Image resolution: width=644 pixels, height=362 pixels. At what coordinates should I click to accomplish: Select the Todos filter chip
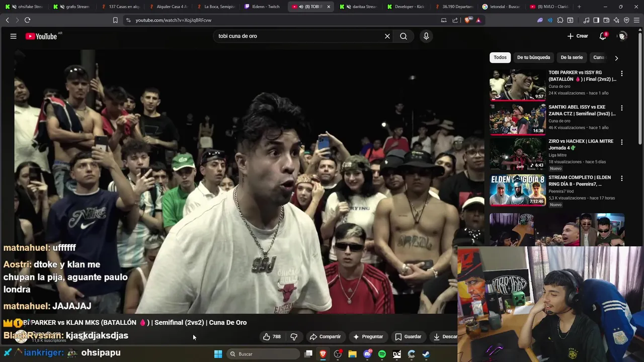coord(500,57)
